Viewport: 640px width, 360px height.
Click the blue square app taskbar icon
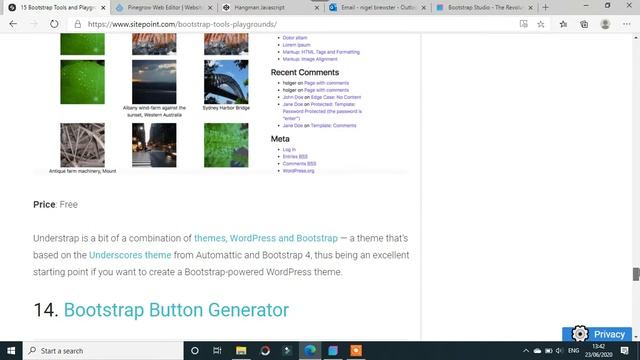click(x=333, y=351)
